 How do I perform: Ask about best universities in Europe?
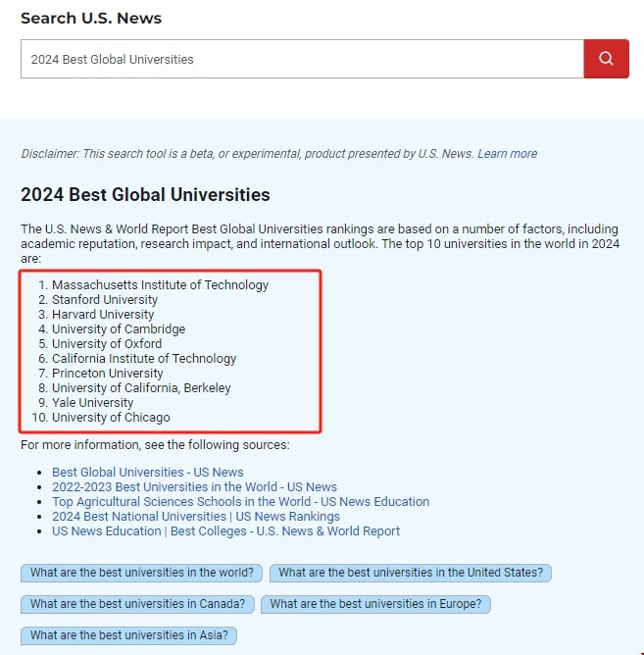coord(375,604)
